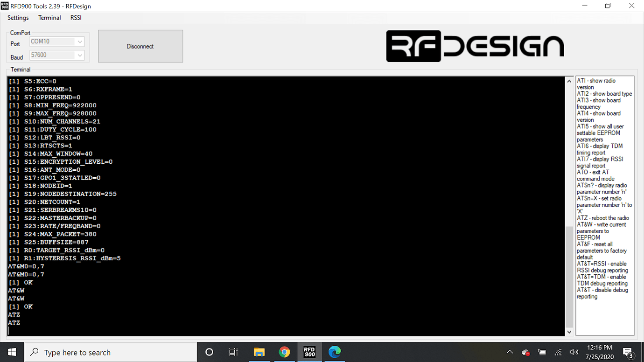
Task: Open the RSSI menu
Action: tap(76, 18)
